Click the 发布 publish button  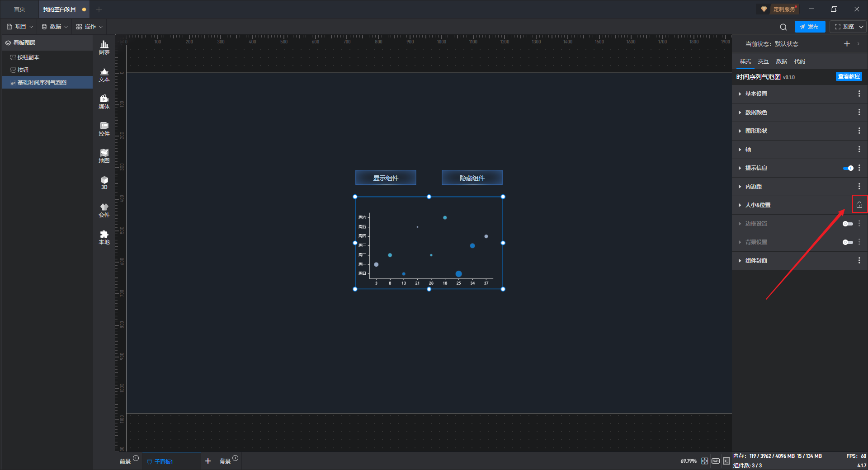[810, 27]
